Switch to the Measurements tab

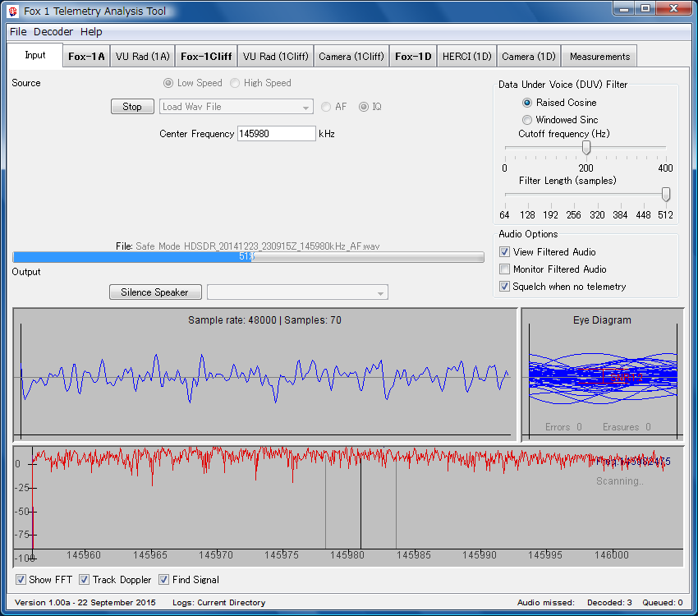599,57
